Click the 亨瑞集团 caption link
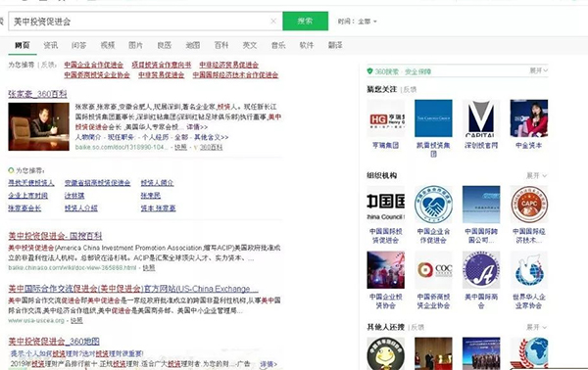This screenshot has height=370, width=588. [385, 145]
